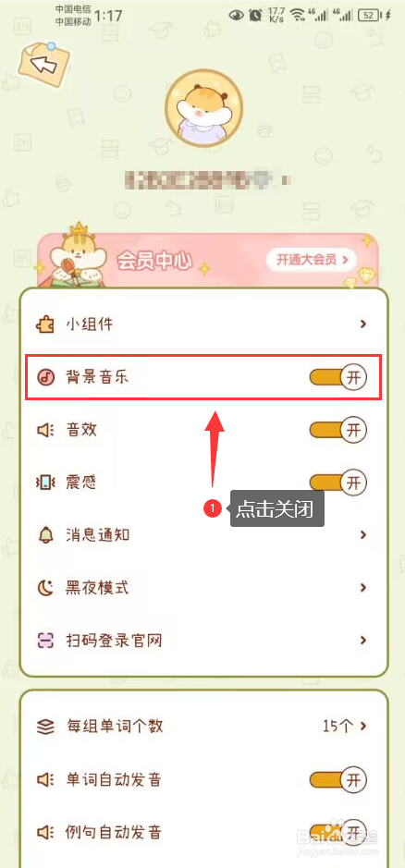Image resolution: width=405 pixels, height=868 pixels.
Task: Turn off the 背景音乐 switch
Action: [x=338, y=377]
